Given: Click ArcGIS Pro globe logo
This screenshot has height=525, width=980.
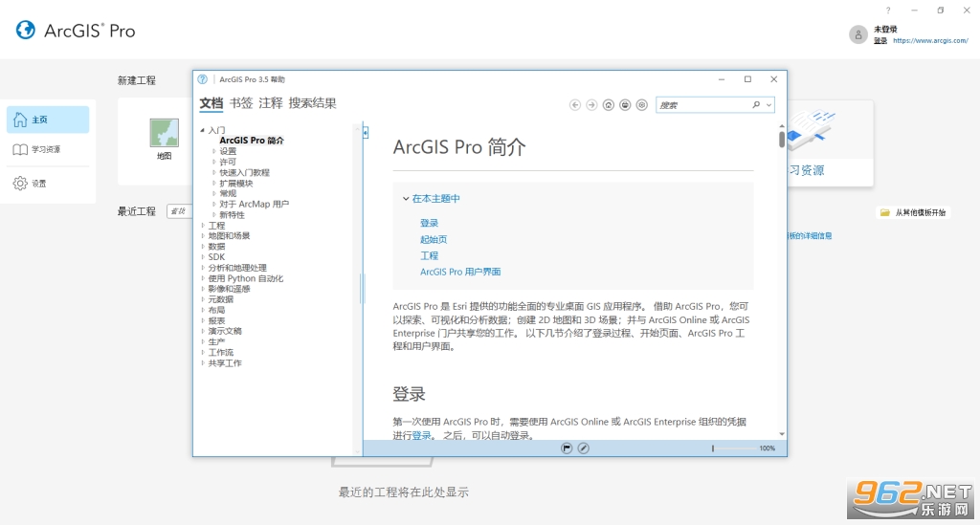Looking at the screenshot, I should pos(26,30).
